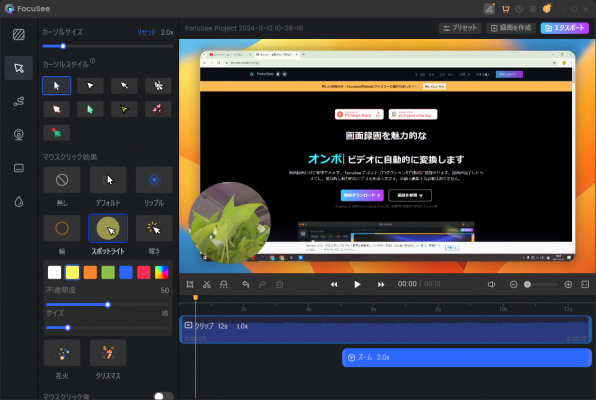Pick the yellow color swatch
The image size is (596, 400).
coord(72,272)
